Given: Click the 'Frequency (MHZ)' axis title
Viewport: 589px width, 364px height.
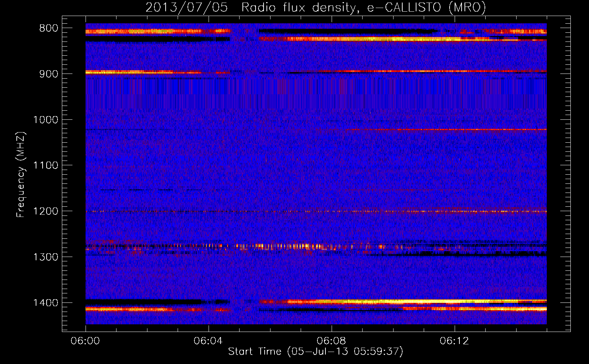Looking at the screenshot, I should click(21, 175).
